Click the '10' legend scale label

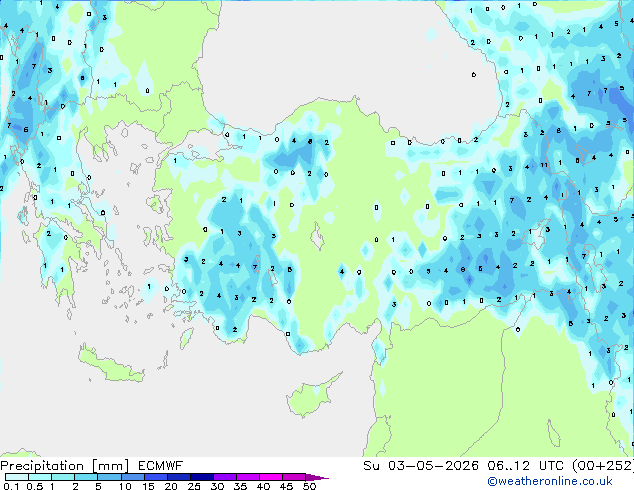pos(125,486)
